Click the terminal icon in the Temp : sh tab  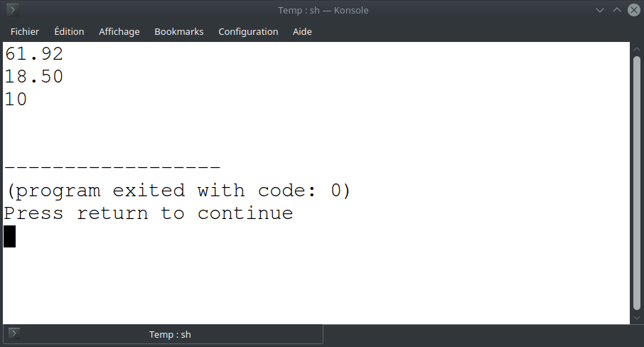pyautogui.click(x=14, y=333)
